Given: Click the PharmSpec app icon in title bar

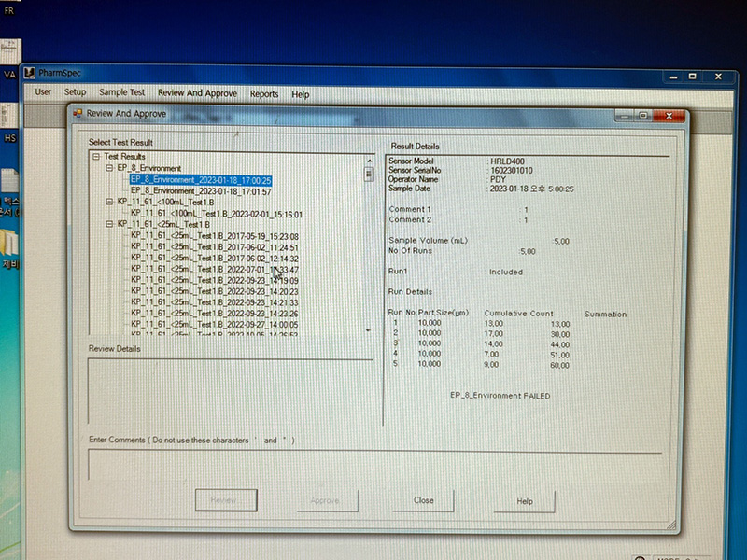Looking at the screenshot, I should point(29,73).
